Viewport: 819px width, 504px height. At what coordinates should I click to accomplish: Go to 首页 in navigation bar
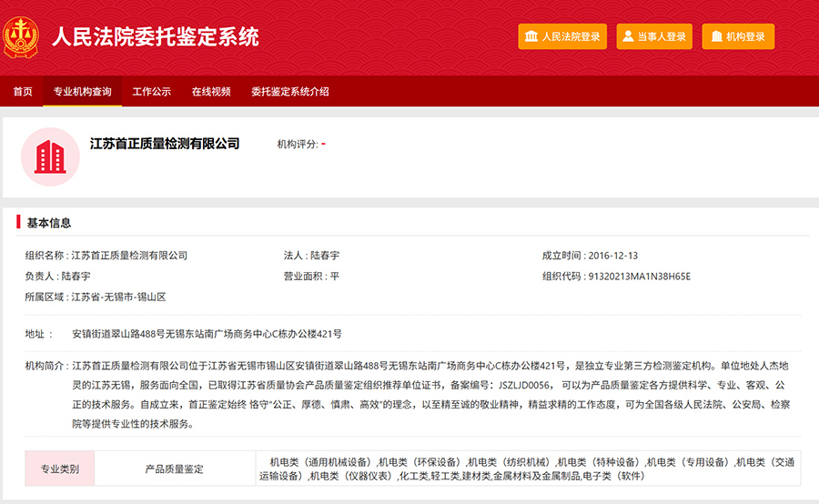[x=23, y=91]
